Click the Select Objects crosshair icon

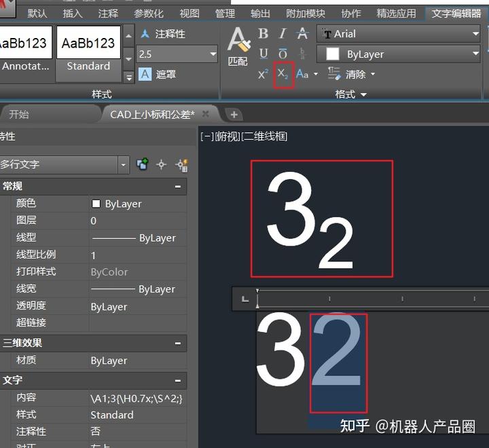coord(161,164)
